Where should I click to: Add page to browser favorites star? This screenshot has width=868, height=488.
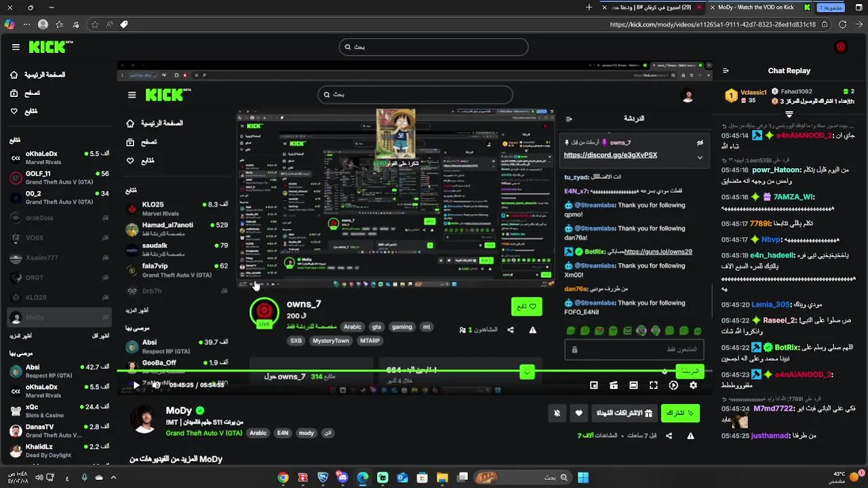(94, 24)
